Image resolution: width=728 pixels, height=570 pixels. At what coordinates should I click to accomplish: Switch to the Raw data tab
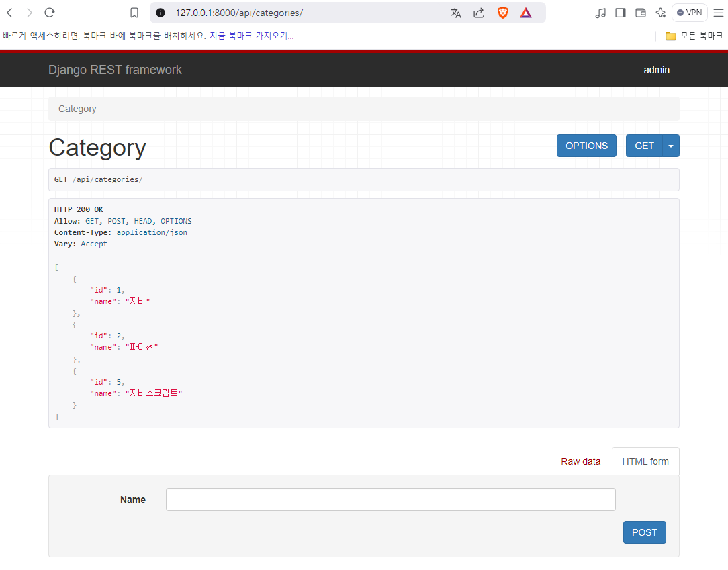coord(580,461)
